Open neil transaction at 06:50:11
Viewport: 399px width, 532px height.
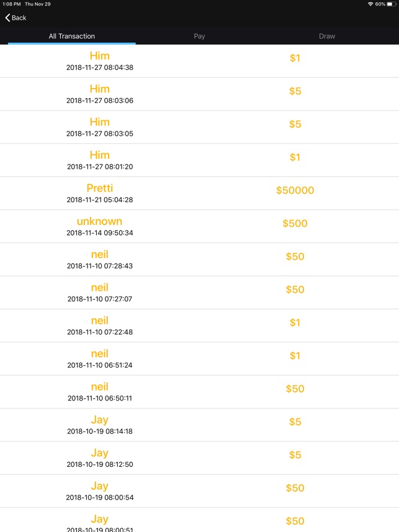199,392
